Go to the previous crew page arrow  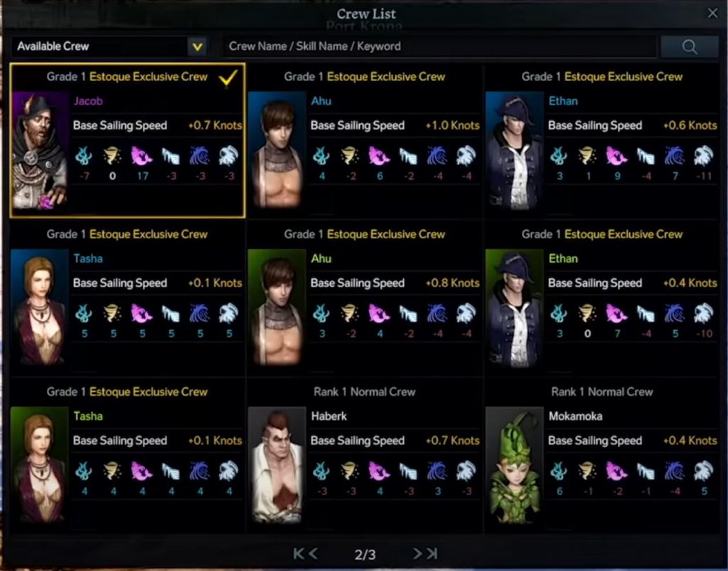(x=314, y=553)
